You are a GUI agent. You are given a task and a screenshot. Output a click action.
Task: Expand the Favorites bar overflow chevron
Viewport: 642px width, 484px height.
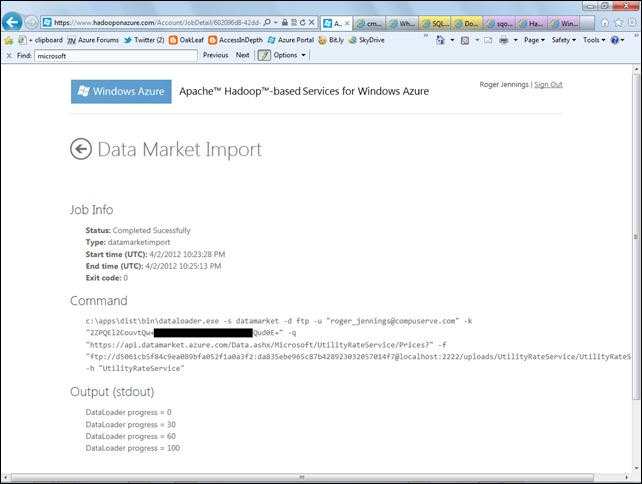425,36
